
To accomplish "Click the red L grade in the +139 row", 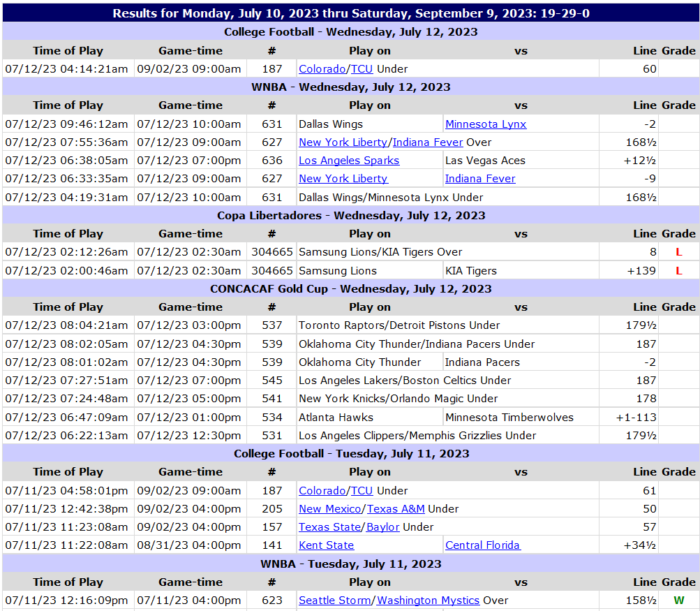I will 679,271.
